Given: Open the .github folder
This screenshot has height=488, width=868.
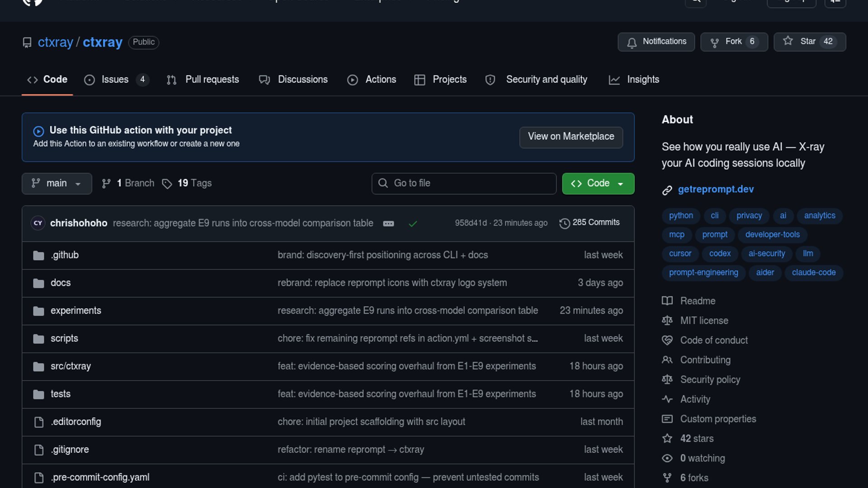Looking at the screenshot, I should pos(65,255).
